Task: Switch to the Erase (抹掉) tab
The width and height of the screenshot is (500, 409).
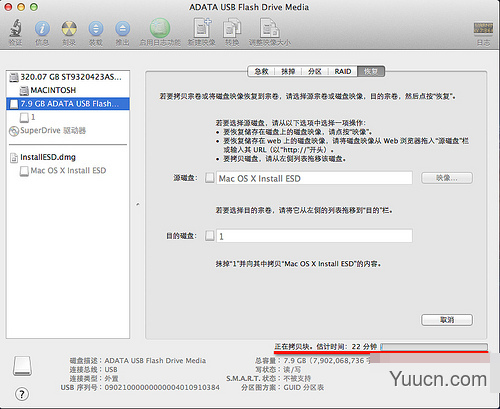Action: (288, 71)
